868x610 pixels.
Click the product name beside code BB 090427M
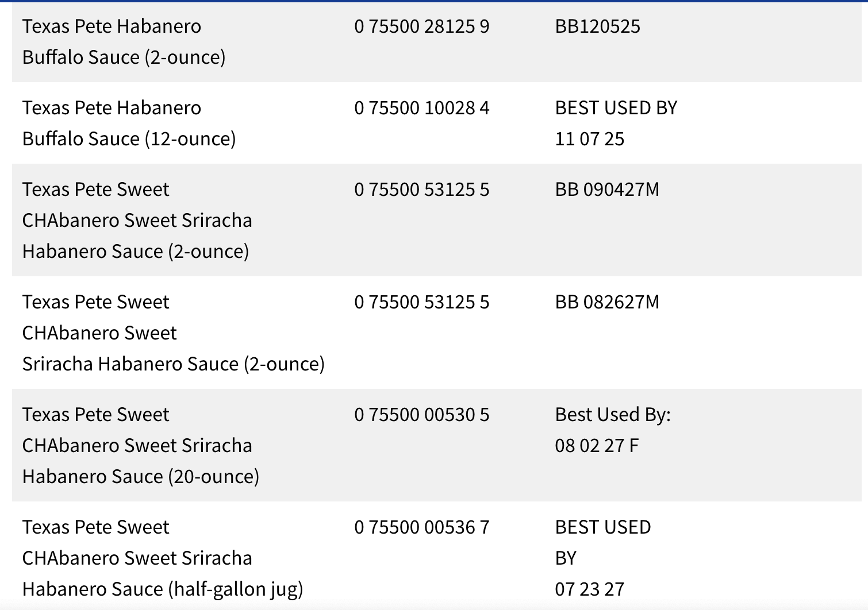tap(137, 221)
